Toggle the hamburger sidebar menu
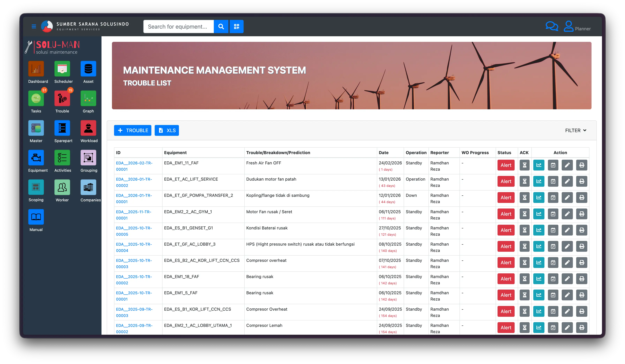The image size is (625, 364). pyautogui.click(x=34, y=26)
